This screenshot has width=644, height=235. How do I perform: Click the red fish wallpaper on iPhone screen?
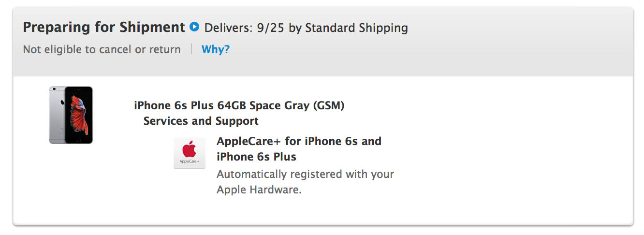click(79, 115)
